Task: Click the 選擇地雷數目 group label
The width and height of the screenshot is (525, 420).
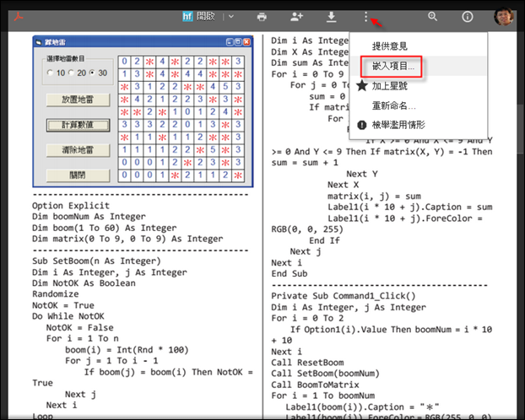Action: click(x=66, y=59)
